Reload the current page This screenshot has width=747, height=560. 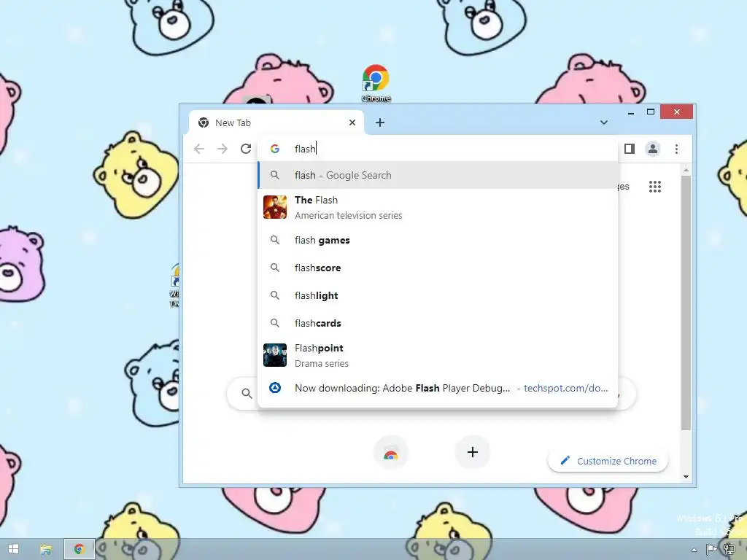click(x=246, y=149)
